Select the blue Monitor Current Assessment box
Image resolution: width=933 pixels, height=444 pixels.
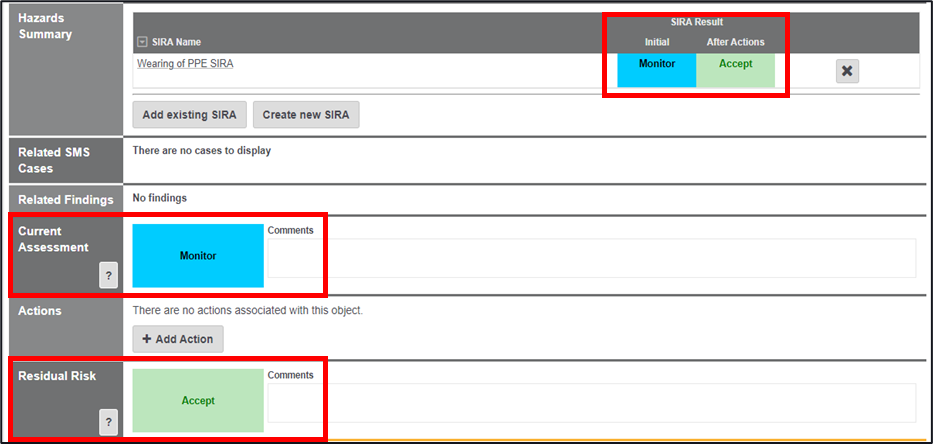tap(198, 256)
